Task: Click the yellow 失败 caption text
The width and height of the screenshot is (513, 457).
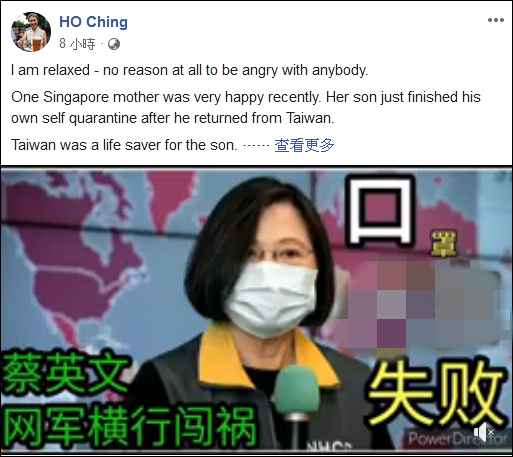Action: tap(434, 392)
